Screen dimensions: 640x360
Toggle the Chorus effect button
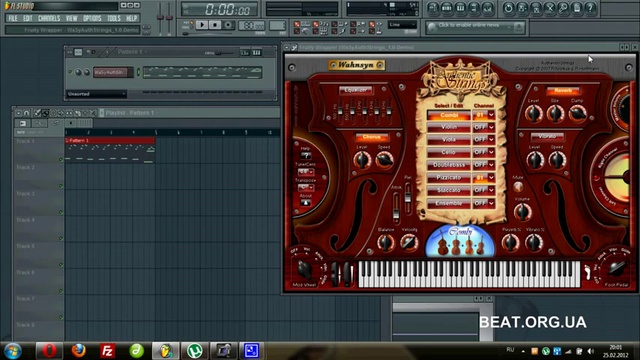pyautogui.click(x=371, y=137)
